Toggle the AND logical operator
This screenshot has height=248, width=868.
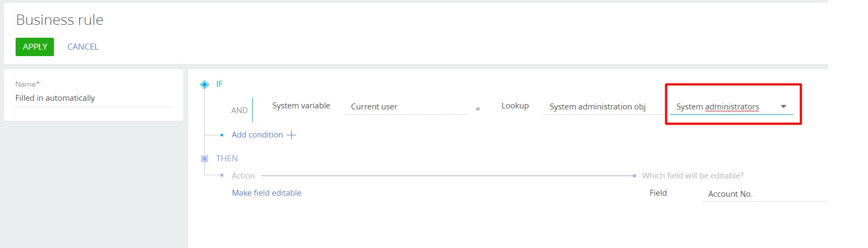239,111
